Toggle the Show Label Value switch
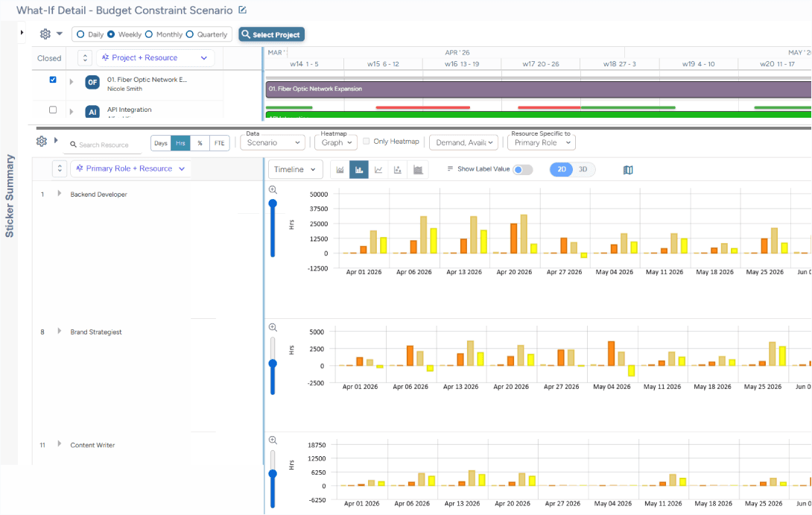812x515 pixels. [x=522, y=169]
